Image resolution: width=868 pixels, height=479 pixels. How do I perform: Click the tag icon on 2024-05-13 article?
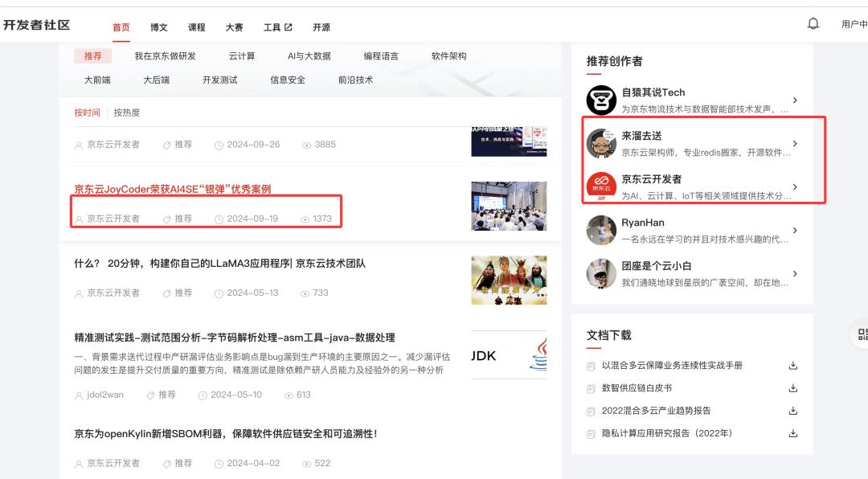(x=166, y=293)
